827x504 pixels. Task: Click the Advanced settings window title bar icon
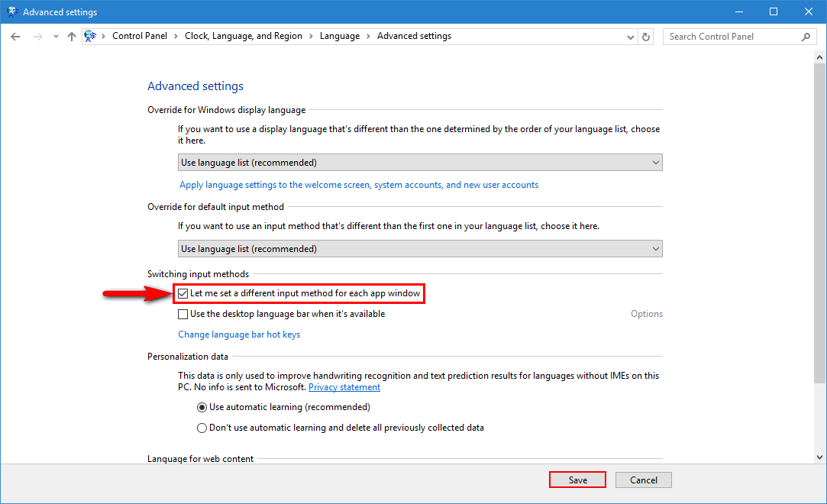[x=11, y=11]
